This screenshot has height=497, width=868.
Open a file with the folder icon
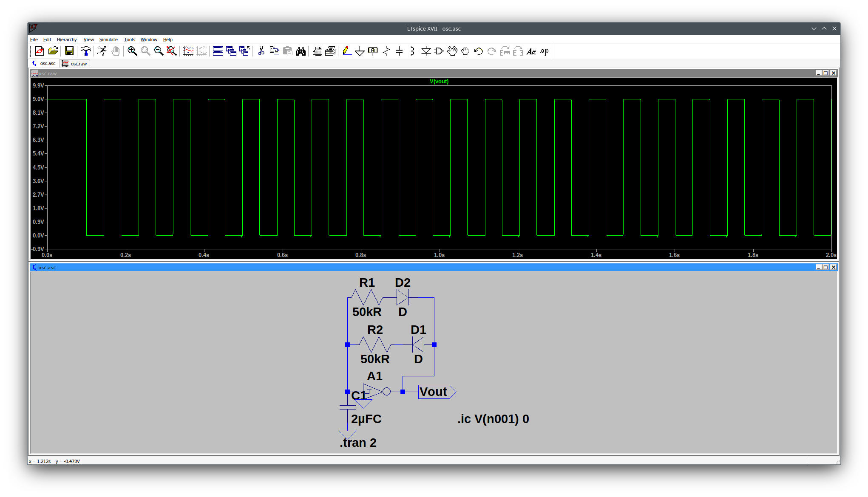(53, 51)
